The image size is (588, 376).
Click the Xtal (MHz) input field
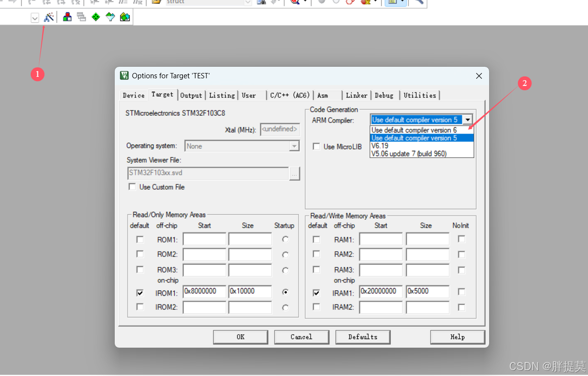pos(280,130)
